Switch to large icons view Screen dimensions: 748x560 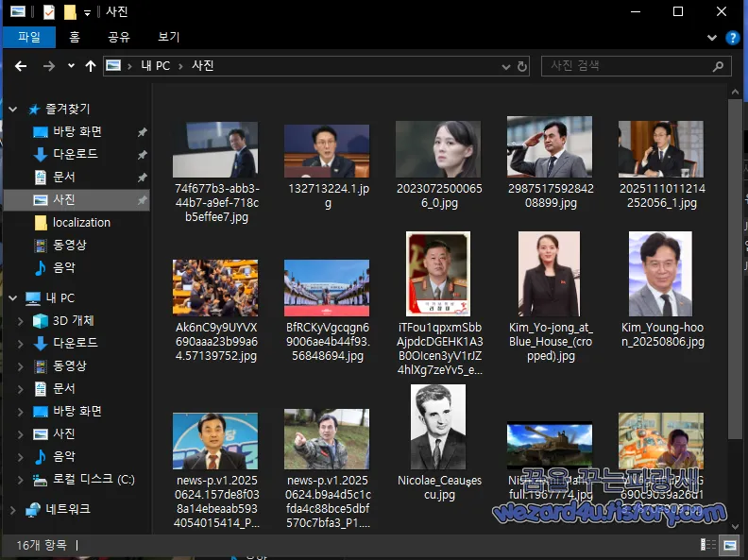point(730,545)
